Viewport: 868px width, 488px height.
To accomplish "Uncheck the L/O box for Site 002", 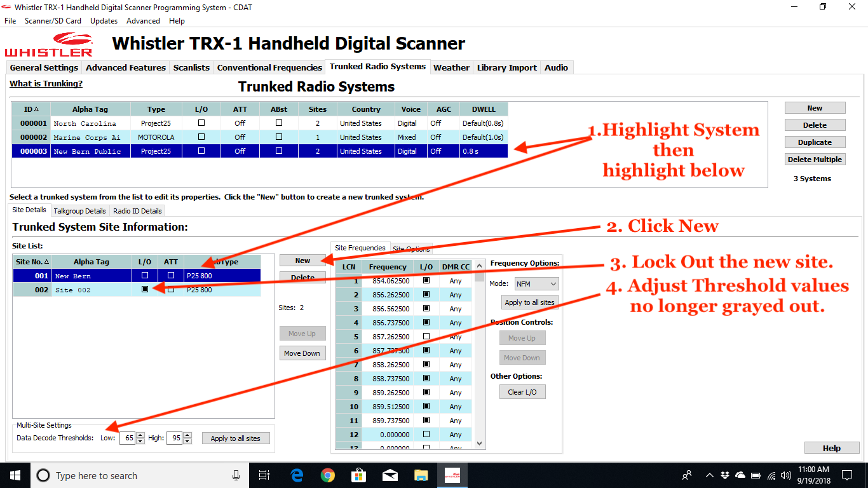I will (145, 290).
